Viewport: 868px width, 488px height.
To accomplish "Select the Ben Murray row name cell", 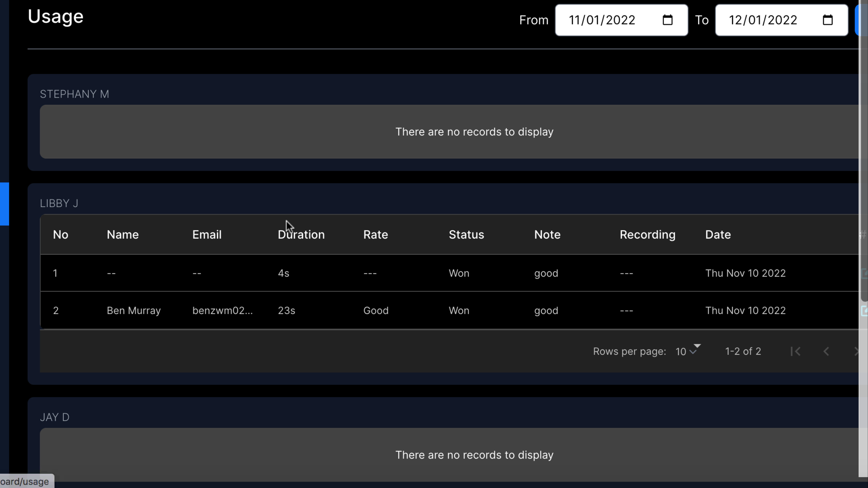I will (134, 310).
